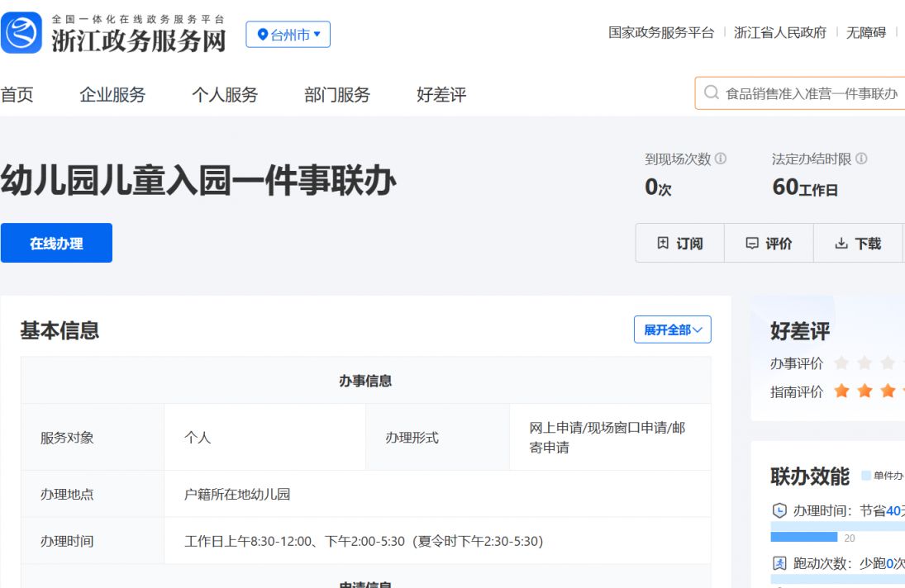Click the 60工作日 time limit value
Screen dimensions: 905x588
click(x=805, y=187)
